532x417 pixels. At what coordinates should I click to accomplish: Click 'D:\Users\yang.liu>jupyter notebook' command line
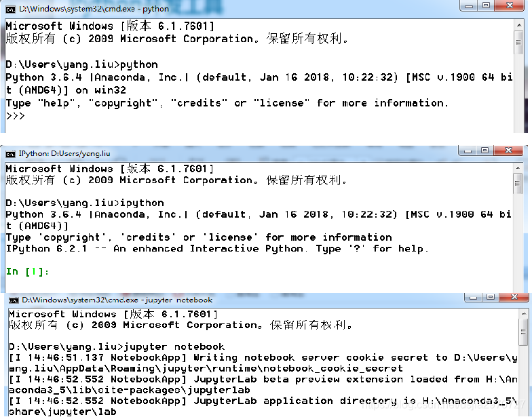(x=117, y=346)
